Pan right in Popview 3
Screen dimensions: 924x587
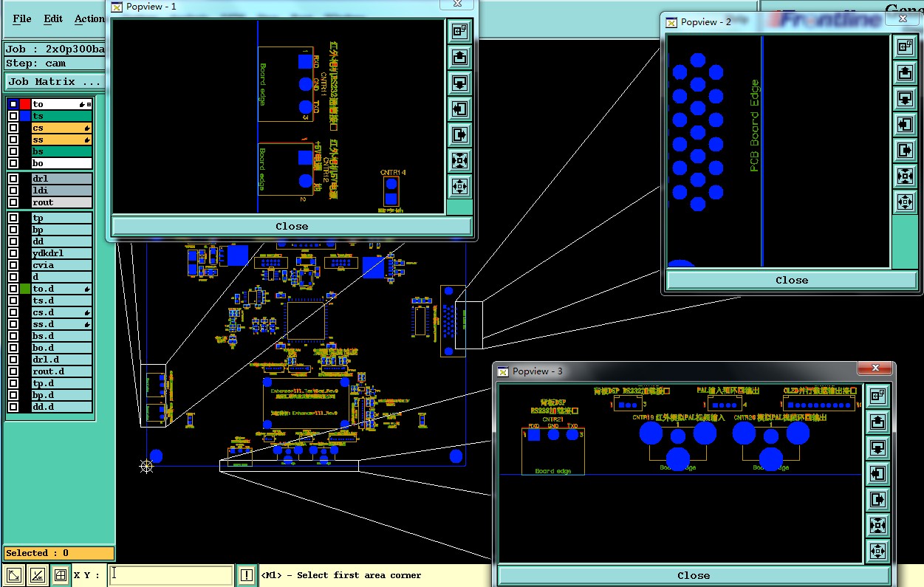click(877, 499)
